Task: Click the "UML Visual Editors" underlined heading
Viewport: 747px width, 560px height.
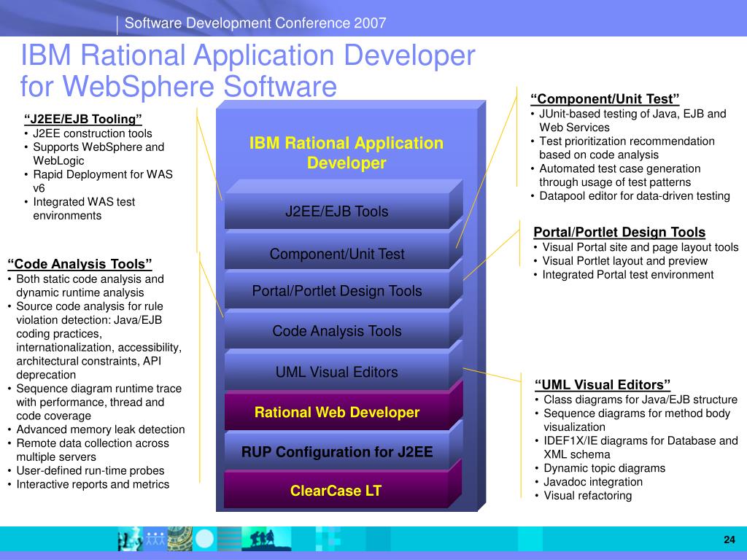Action: pos(603,384)
